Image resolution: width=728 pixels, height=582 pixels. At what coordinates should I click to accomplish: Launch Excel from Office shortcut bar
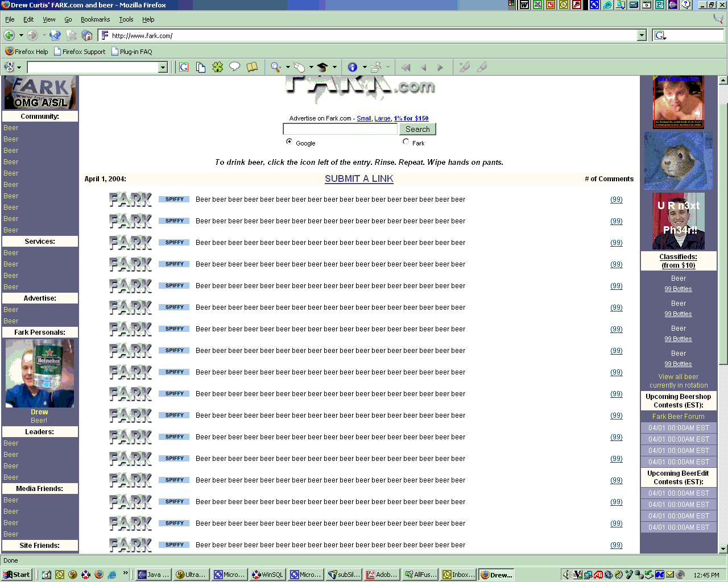tap(537, 5)
